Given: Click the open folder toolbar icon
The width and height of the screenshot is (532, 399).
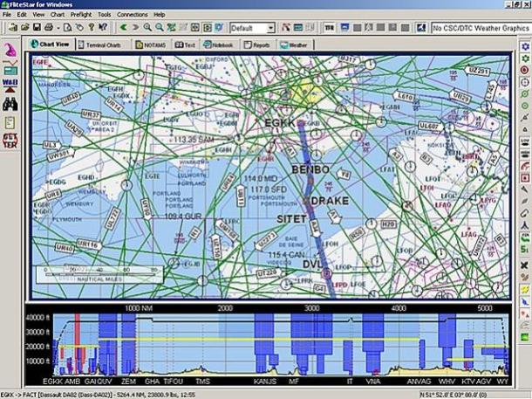Looking at the screenshot, I should click(24, 28).
